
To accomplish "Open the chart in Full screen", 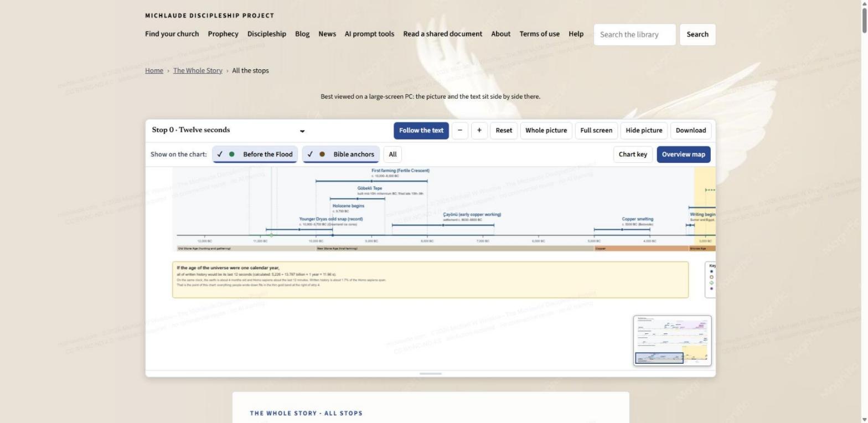I will point(596,131).
